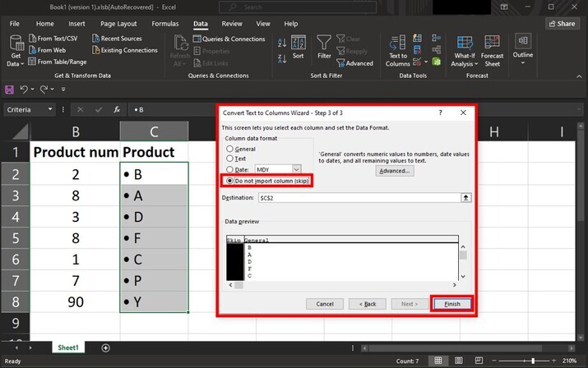
Task: Choose Do not import column (skip) option
Action: click(x=230, y=179)
